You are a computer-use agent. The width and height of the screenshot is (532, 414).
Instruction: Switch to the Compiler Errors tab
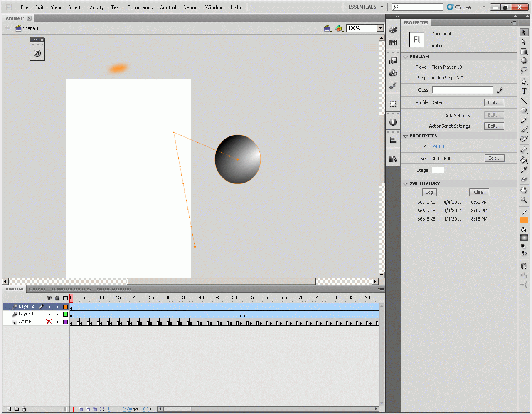(71, 289)
